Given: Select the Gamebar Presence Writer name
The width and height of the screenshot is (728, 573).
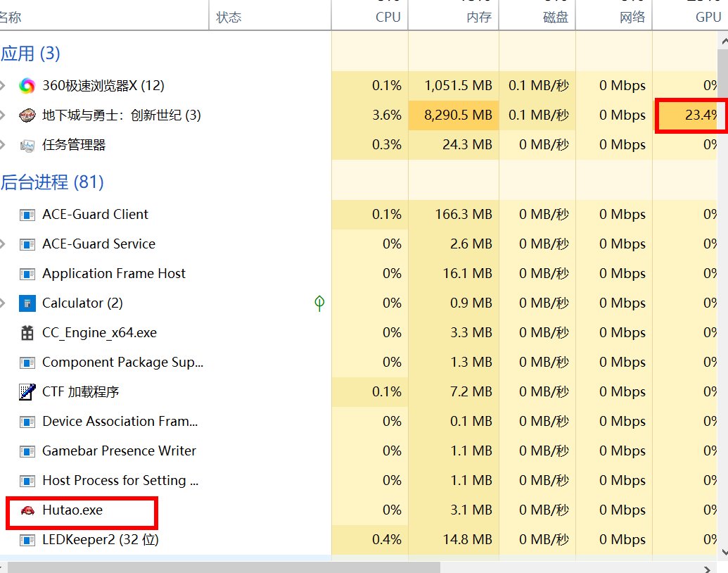Looking at the screenshot, I should (120, 451).
